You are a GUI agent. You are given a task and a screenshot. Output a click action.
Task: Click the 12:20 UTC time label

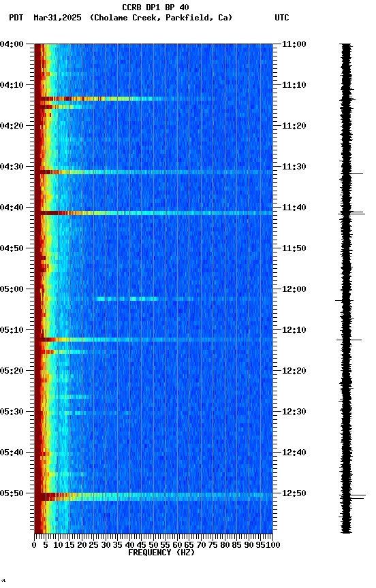point(294,372)
